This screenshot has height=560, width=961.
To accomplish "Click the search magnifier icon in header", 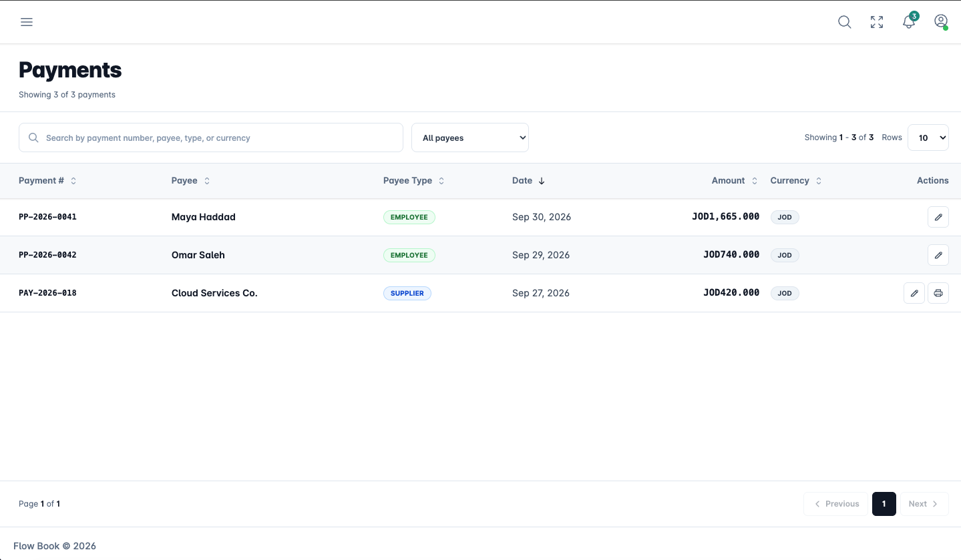I will (845, 22).
